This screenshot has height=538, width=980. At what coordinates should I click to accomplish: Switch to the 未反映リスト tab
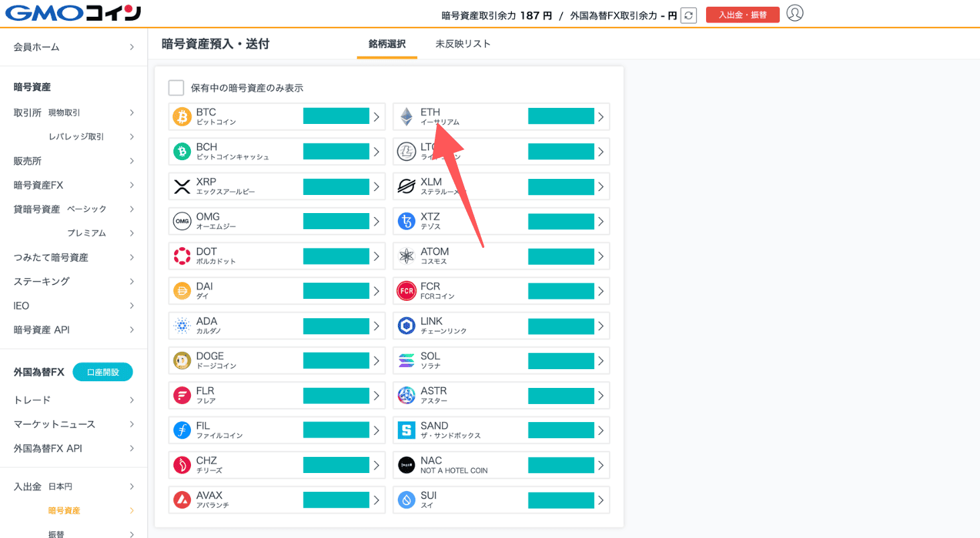[x=463, y=44]
